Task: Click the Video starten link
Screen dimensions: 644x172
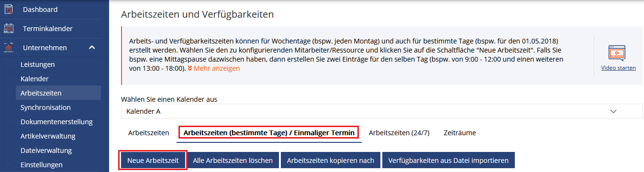Action: point(618,68)
